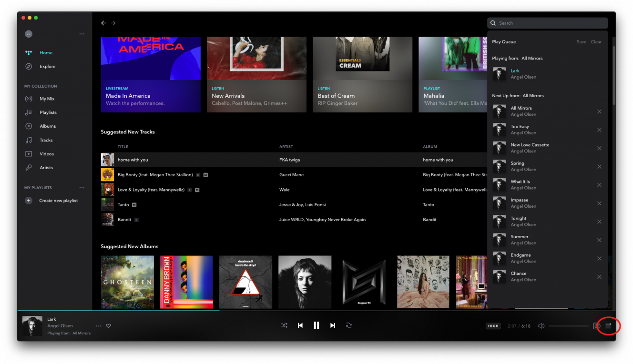This screenshot has width=633, height=364.
Task: Click the Lark album art in player
Action: pos(32,326)
